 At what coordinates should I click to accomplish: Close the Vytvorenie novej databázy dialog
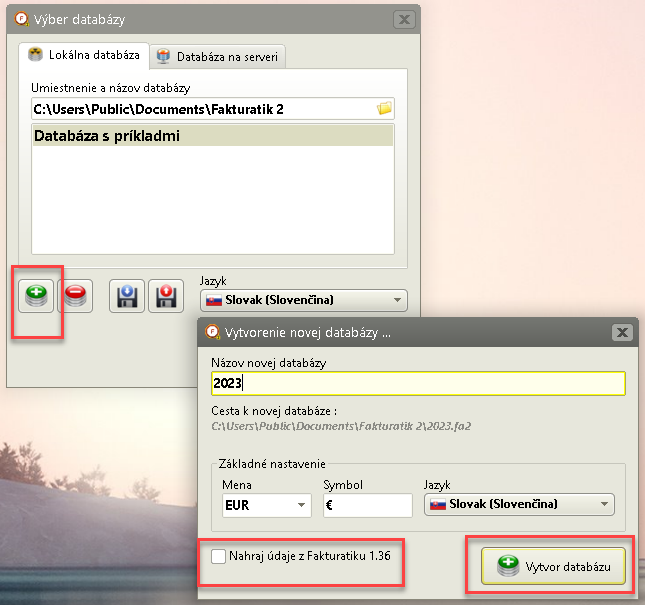tap(622, 332)
